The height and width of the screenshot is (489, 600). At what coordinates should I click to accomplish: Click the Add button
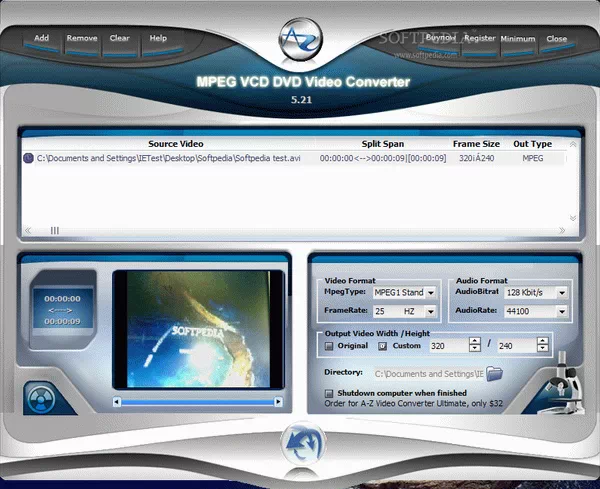point(41,39)
